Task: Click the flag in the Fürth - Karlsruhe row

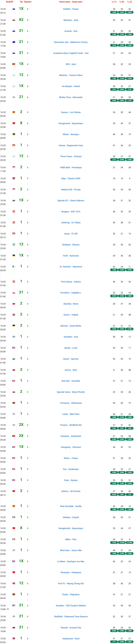Action: tap(14, 256)
